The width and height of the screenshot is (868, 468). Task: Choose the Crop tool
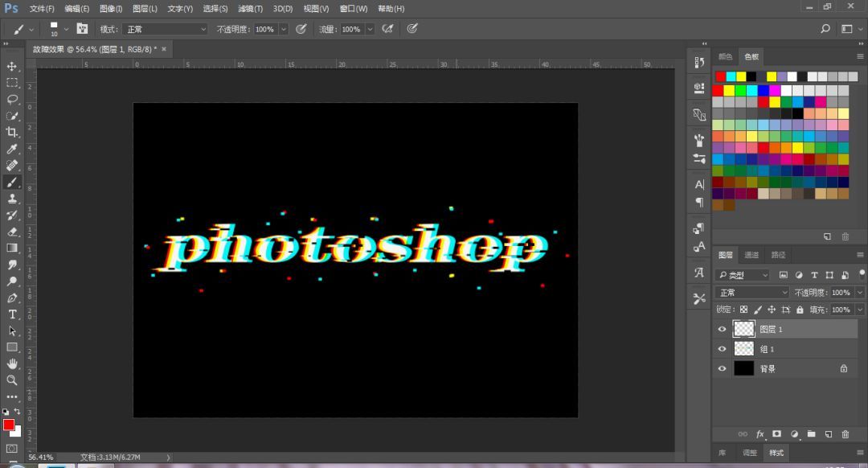[11, 132]
